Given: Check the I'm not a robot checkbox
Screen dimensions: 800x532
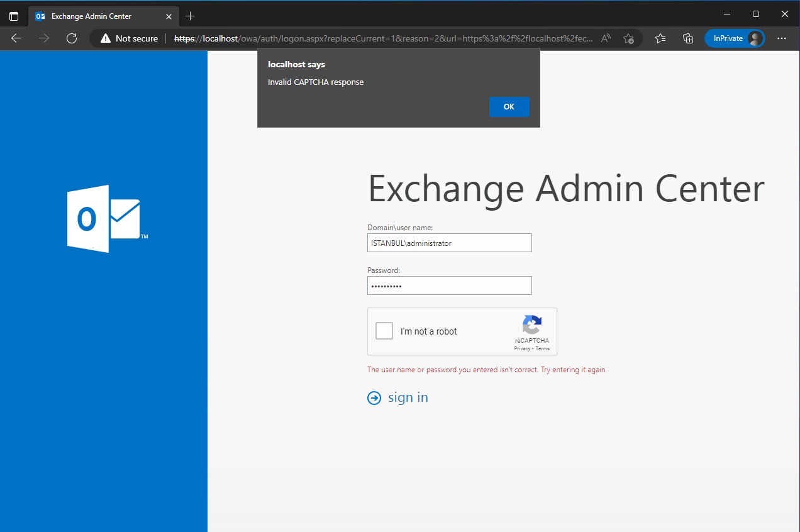Looking at the screenshot, I should click(384, 331).
